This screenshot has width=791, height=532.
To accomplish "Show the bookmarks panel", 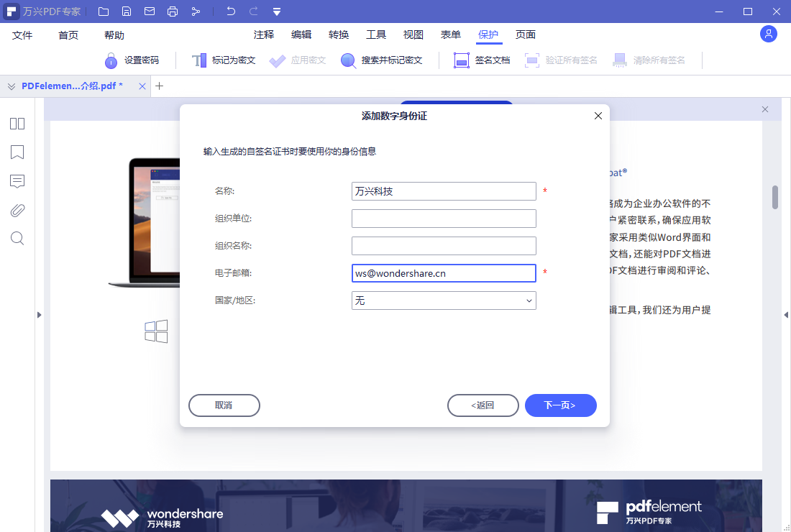I will (17, 152).
